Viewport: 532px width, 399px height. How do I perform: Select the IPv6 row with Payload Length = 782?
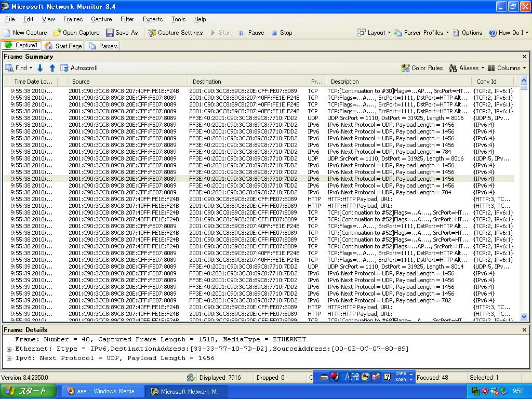259,300
